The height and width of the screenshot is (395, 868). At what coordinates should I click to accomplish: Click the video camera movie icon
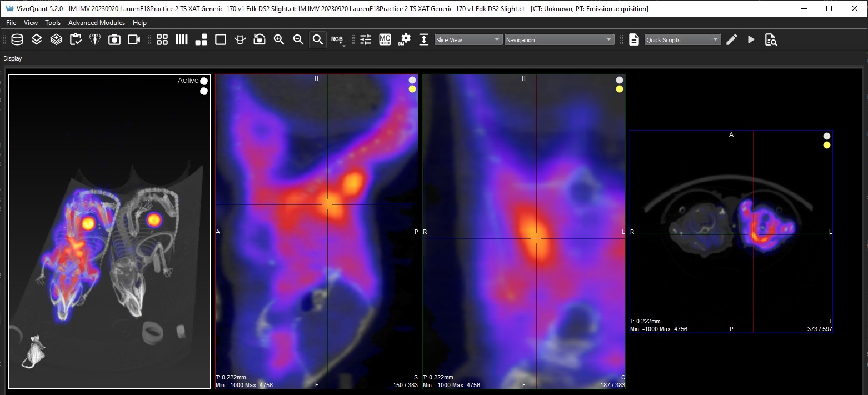click(x=134, y=39)
